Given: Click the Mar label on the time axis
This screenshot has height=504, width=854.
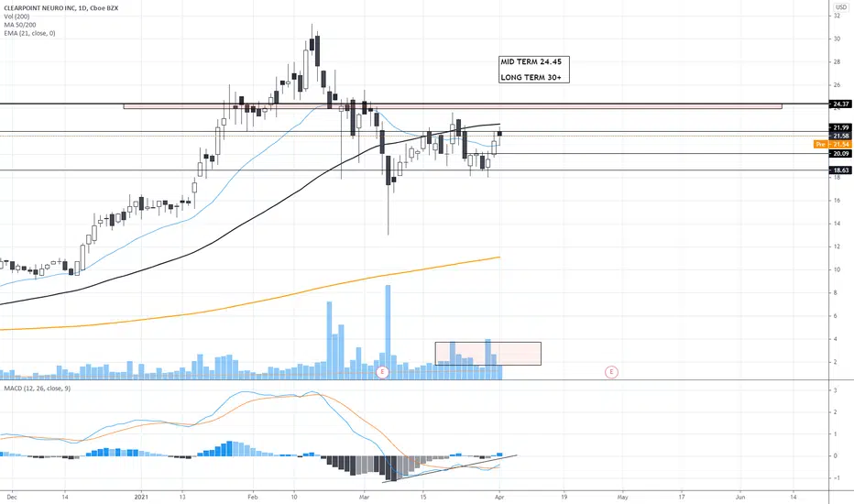Looking at the screenshot, I should coord(365,497).
